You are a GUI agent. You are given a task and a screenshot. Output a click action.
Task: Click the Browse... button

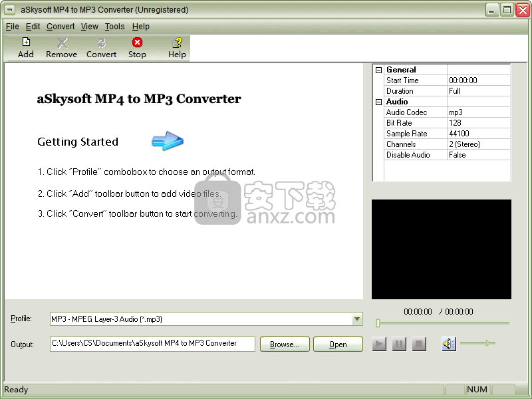tap(285, 344)
